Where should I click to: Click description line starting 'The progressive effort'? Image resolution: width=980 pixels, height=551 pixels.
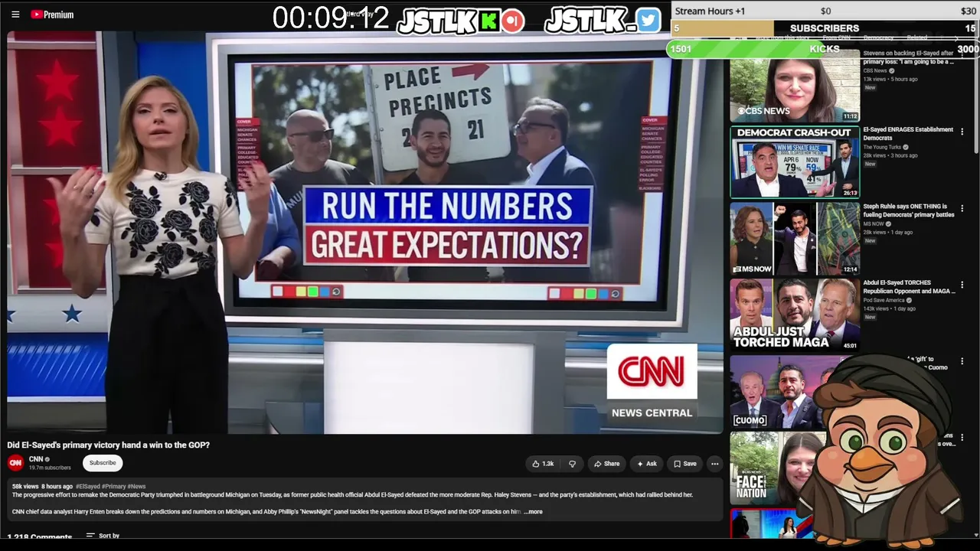(x=352, y=495)
